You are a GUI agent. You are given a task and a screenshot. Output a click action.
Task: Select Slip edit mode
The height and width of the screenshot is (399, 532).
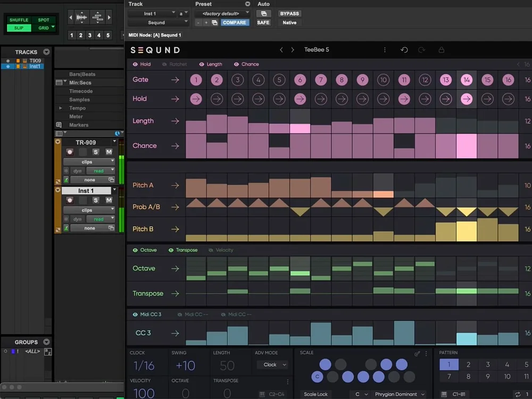(x=19, y=28)
